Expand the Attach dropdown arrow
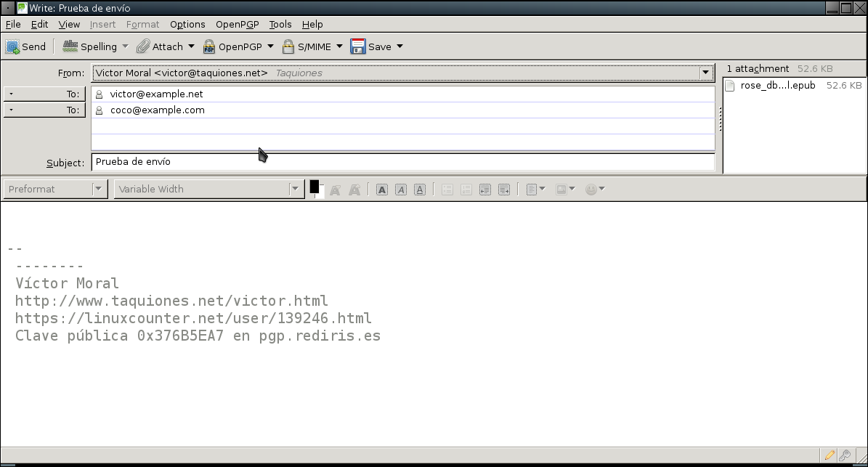The height and width of the screenshot is (467, 868). (x=192, y=46)
